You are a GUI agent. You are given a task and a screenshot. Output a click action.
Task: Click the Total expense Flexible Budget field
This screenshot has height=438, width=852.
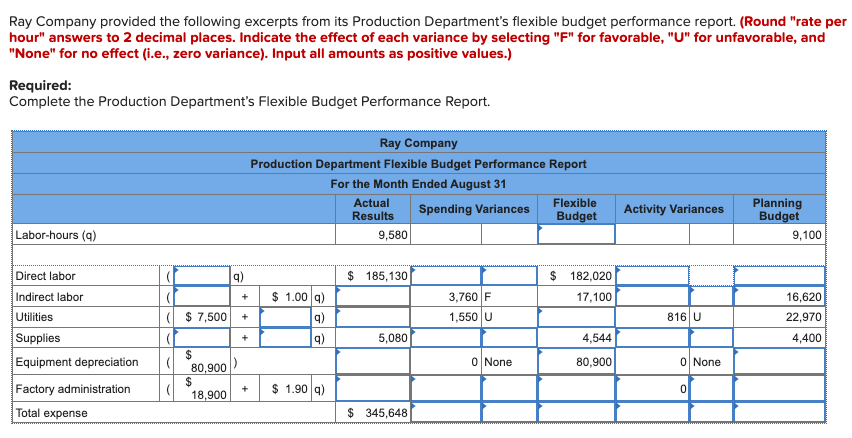point(577,412)
